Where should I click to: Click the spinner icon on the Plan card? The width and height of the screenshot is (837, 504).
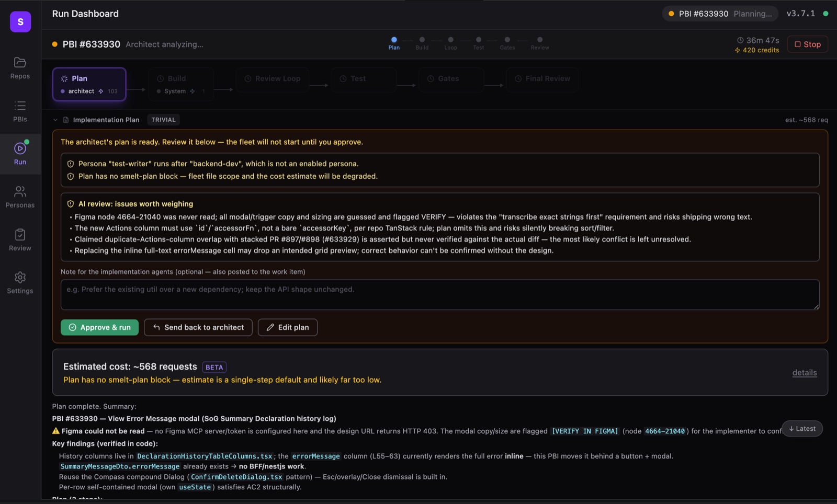tap(64, 78)
